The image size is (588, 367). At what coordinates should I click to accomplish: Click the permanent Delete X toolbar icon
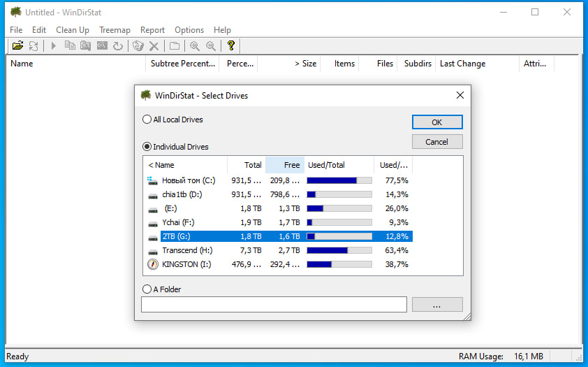click(x=154, y=45)
